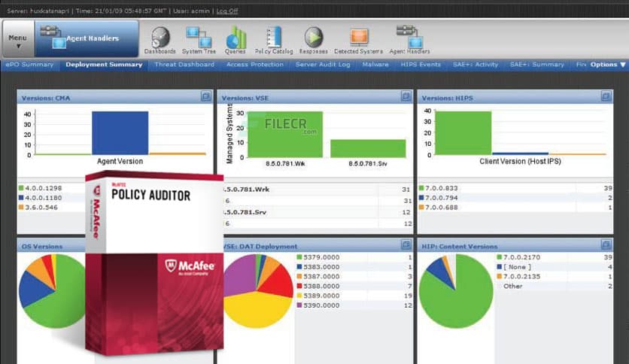Select DAT version 5390.0000 row
The height and width of the screenshot is (364, 629).
(x=354, y=305)
